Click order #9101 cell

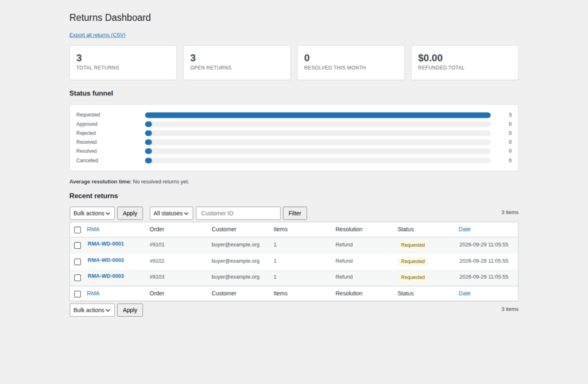click(x=157, y=245)
